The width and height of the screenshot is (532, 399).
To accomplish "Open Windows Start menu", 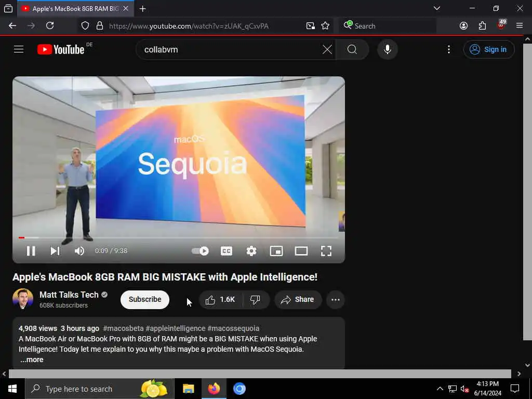I will (x=12, y=389).
